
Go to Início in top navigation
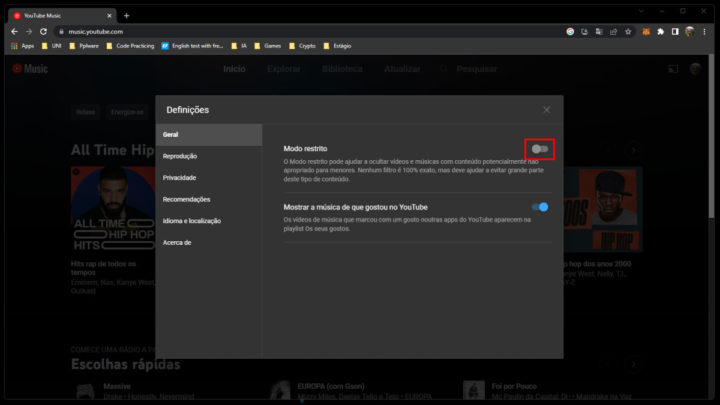point(234,69)
